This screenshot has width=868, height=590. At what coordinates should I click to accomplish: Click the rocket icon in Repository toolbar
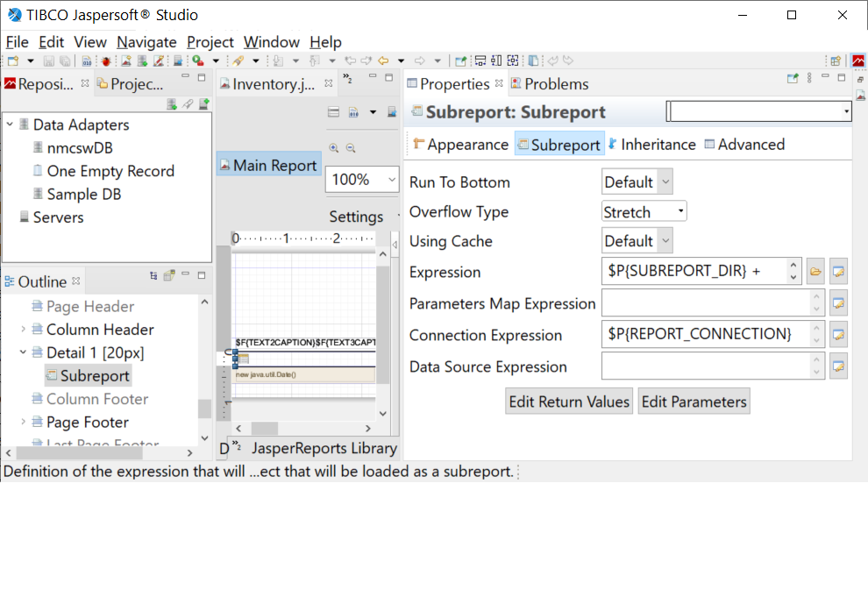click(x=189, y=104)
